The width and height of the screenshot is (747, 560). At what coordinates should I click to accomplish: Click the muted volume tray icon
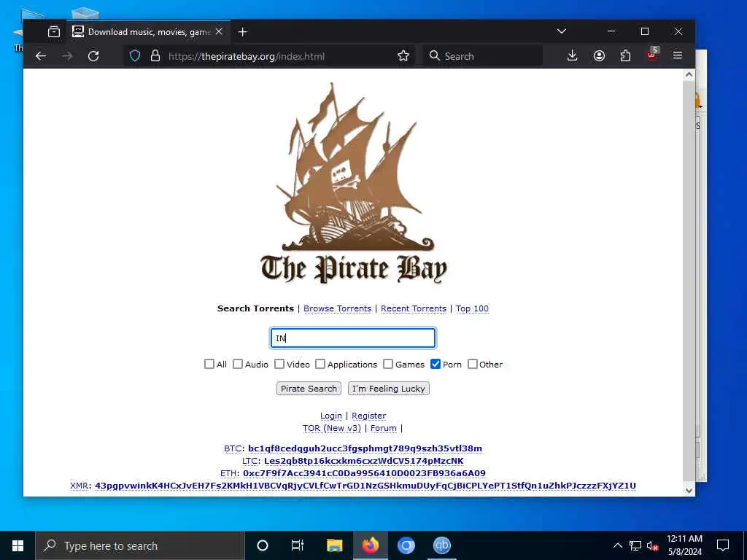652,545
